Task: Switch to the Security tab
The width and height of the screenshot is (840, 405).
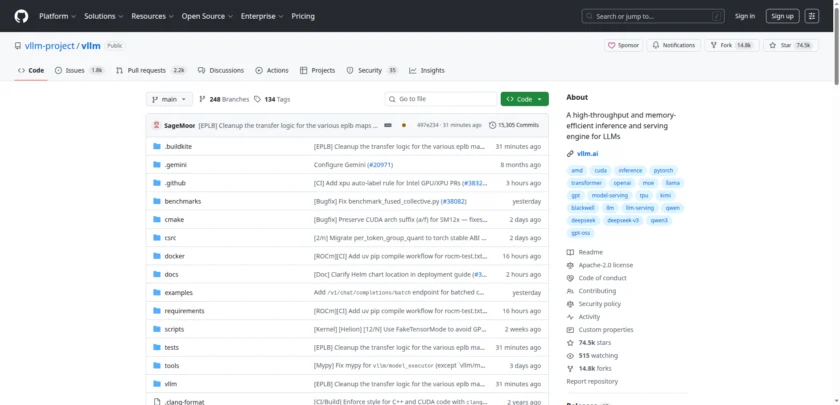Action: coord(372,71)
